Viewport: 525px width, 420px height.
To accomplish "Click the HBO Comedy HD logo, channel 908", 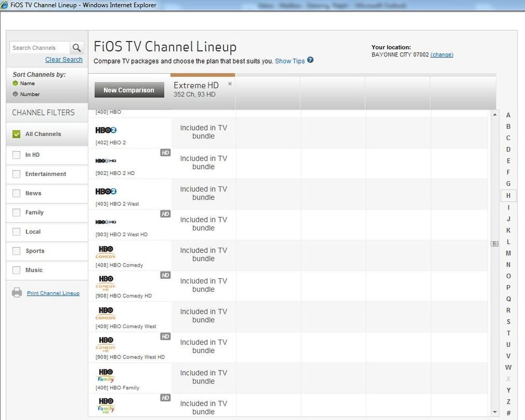I will (106, 282).
